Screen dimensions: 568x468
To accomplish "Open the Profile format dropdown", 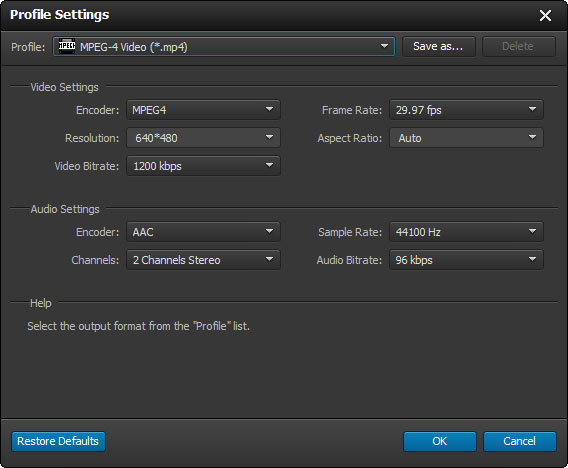I will point(224,46).
